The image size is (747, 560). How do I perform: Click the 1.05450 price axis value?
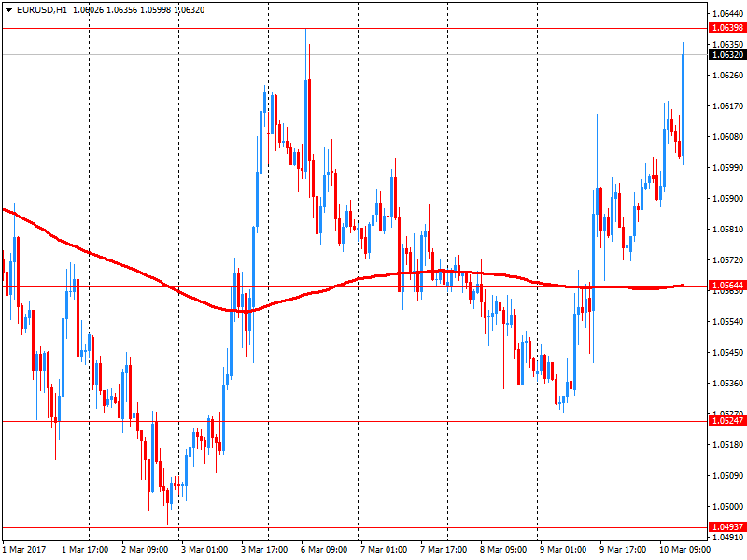coord(728,353)
